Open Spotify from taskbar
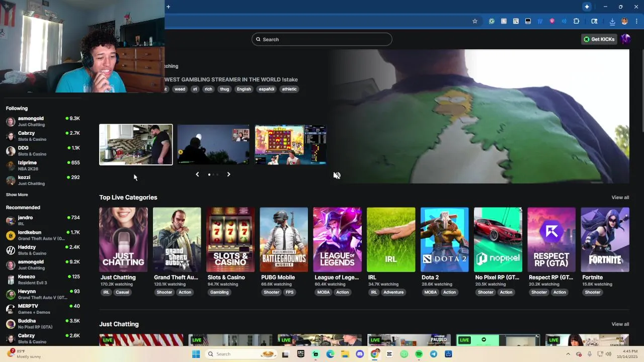Viewport: 644px width, 362px height. pyautogui.click(x=419, y=354)
